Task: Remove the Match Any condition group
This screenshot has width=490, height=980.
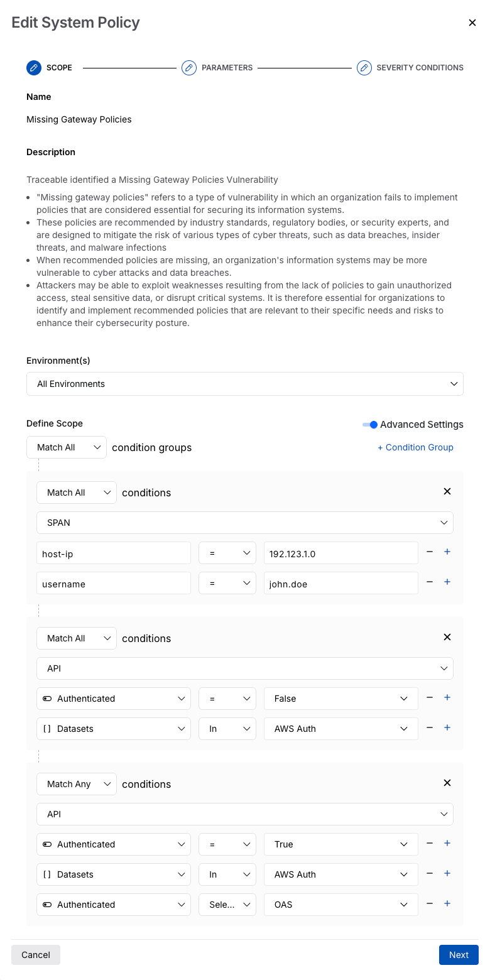Action: (x=447, y=783)
